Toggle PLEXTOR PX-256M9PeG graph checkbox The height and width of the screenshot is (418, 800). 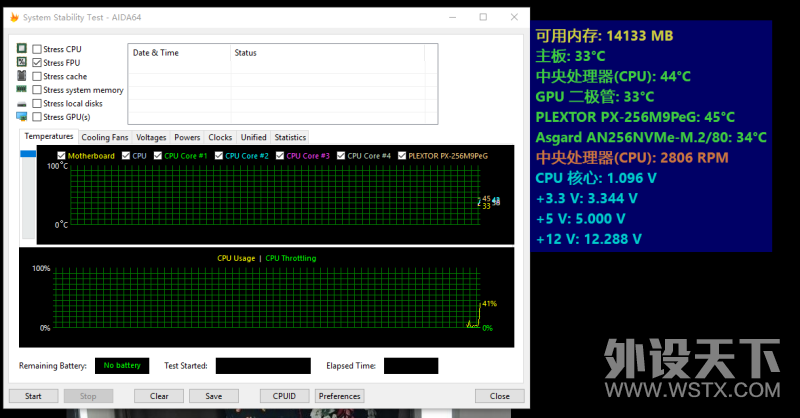[x=402, y=156]
